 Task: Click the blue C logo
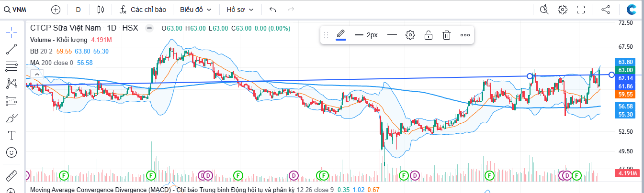[632, 9]
